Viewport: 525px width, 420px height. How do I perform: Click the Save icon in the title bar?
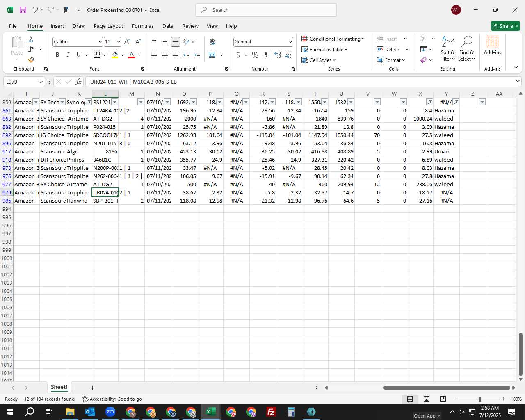pyautogui.click(x=23, y=10)
